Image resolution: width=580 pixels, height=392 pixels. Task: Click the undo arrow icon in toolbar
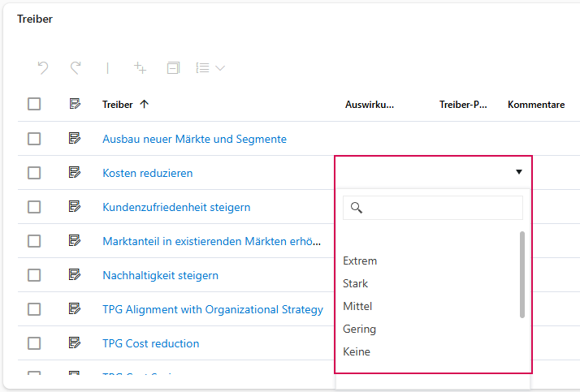point(43,68)
